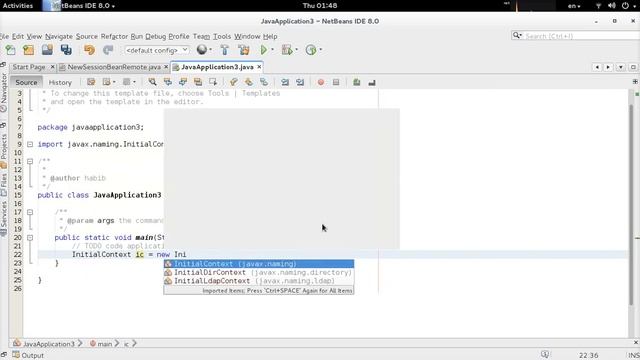Select InitialContext (javax.naming) completion item
The image size is (640, 360).
(259, 264)
